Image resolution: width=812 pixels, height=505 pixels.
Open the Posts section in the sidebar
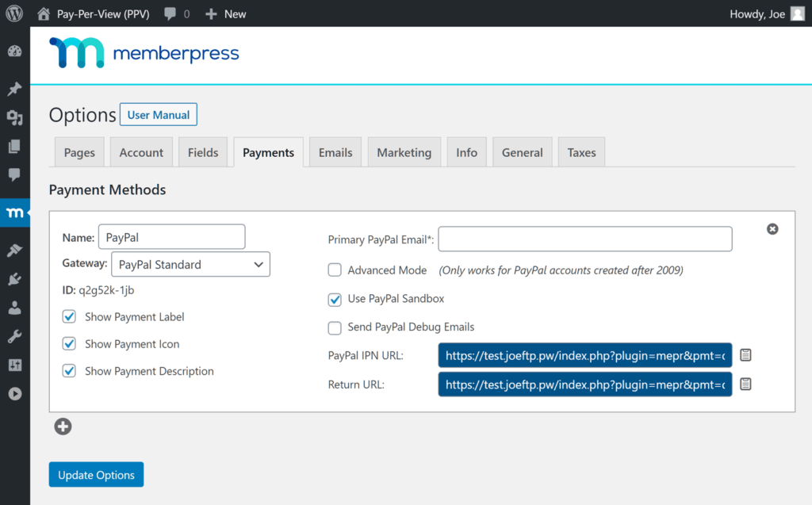click(x=13, y=89)
